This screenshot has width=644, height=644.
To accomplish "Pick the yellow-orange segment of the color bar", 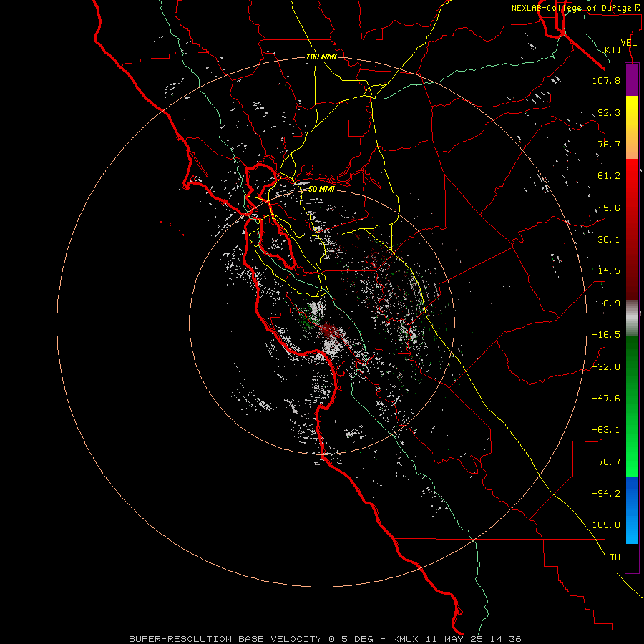I will coord(632,127).
